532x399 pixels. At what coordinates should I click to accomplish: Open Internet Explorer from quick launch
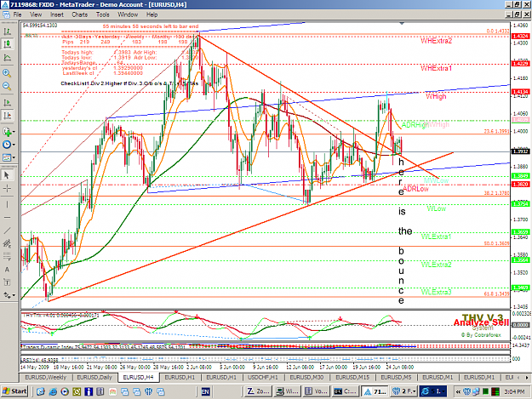[x=53, y=392]
